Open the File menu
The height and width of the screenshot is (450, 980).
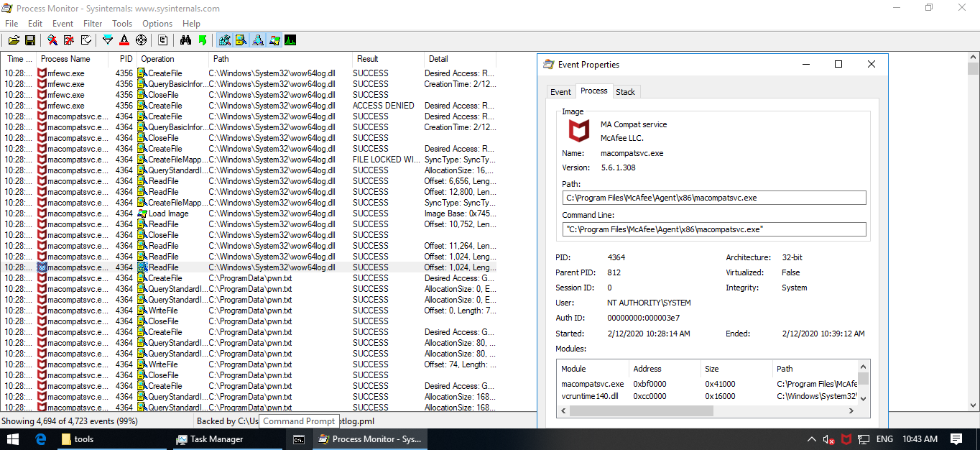pos(11,24)
